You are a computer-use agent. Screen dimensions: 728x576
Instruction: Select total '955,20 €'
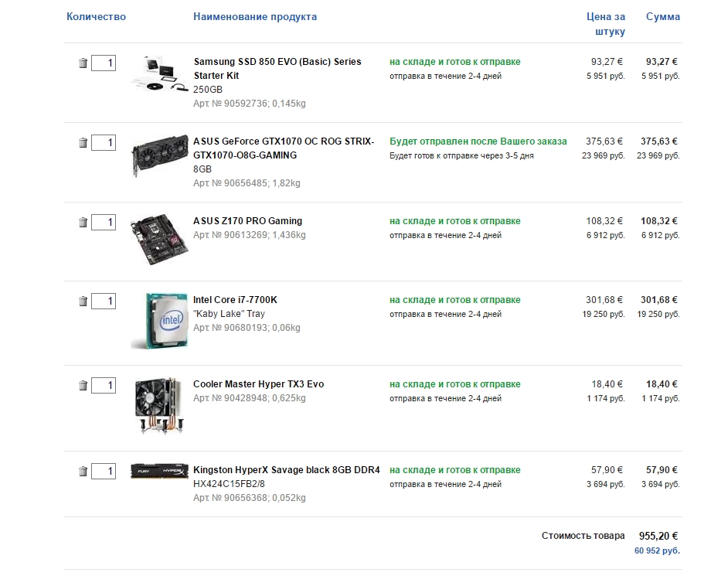click(658, 536)
